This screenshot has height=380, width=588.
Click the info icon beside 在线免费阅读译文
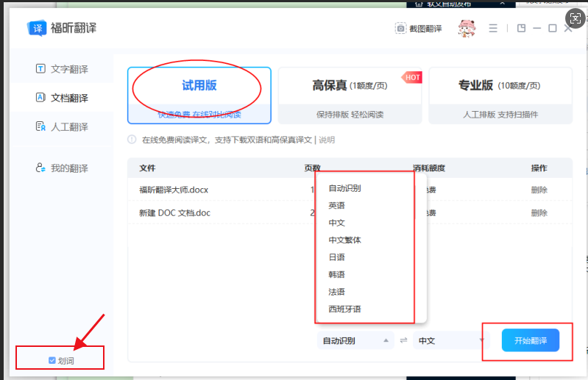point(132,139)
